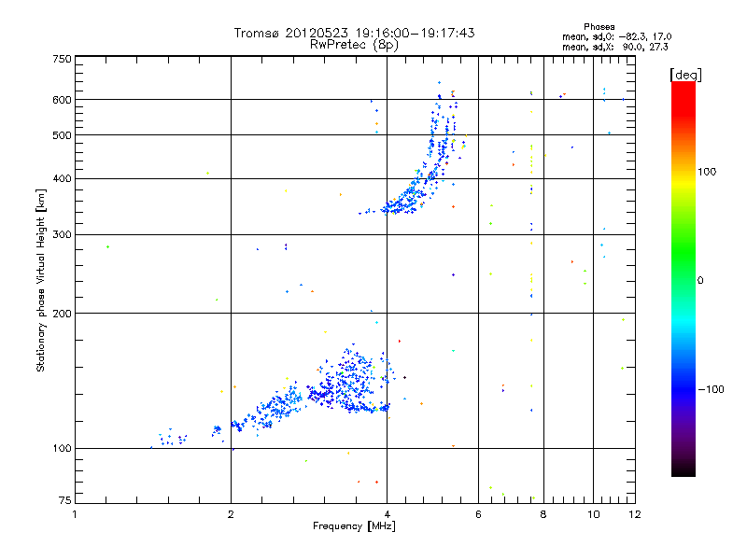Screen dimensions: 747x560
Task: Click the colorbar tick label "-100"
Action: click(711, 389)
